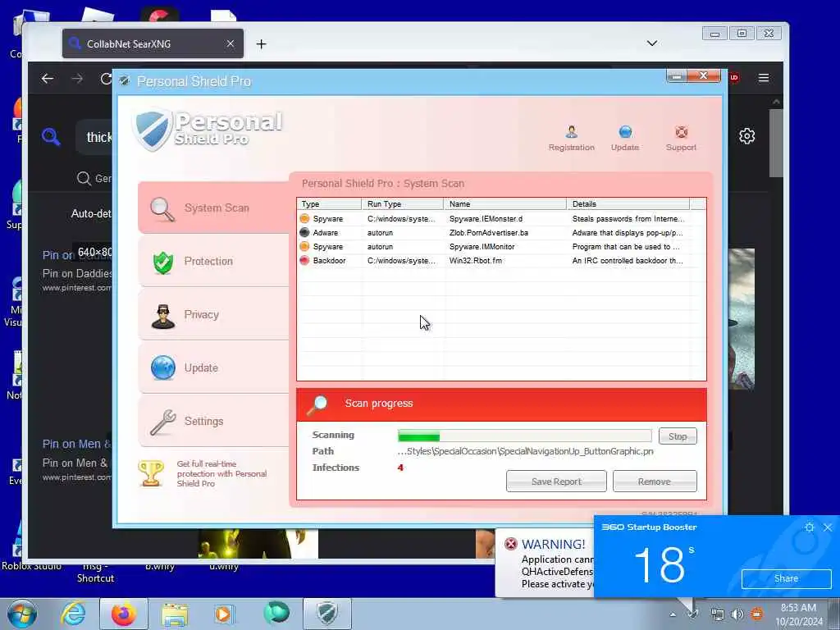This screenshot has width=840, height=630.
Task: Open the browser hamburger menu
Action: [764, 78]
